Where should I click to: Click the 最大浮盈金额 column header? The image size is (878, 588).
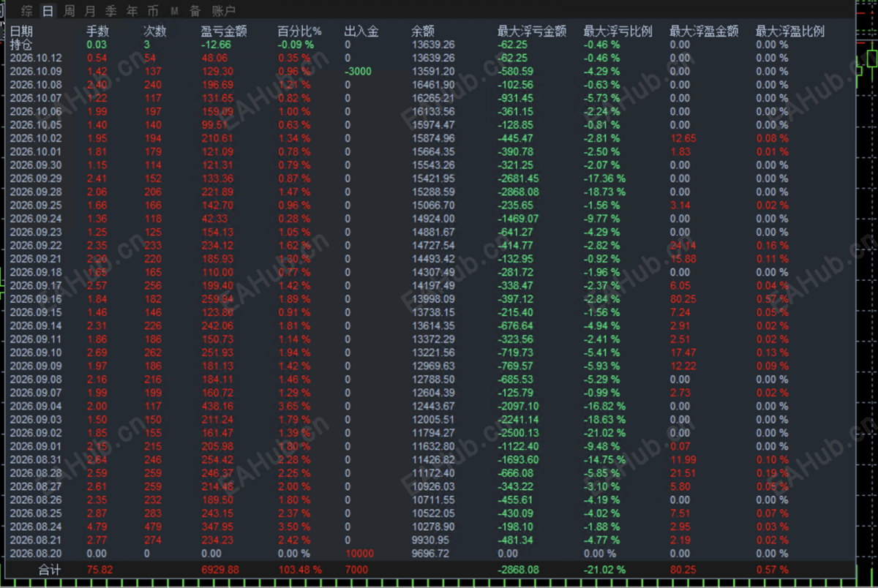point(704,31)
